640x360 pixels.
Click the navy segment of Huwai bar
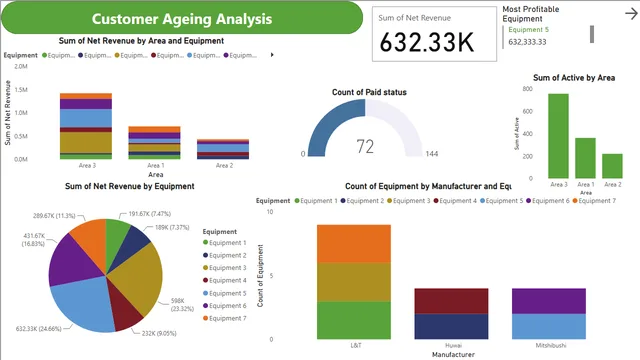click(451, 327)
